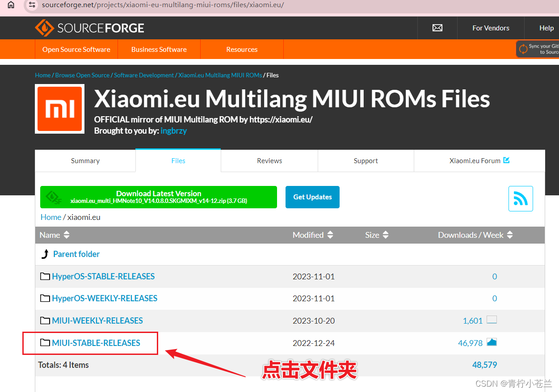Viewport: 559px width, 392px height.
Task: Sort by Size column arrows
Action: point(386,235)
